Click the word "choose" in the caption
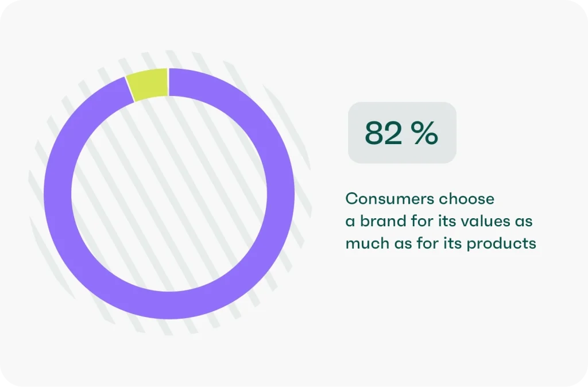588x387 pixels. [x=466, y=199]
